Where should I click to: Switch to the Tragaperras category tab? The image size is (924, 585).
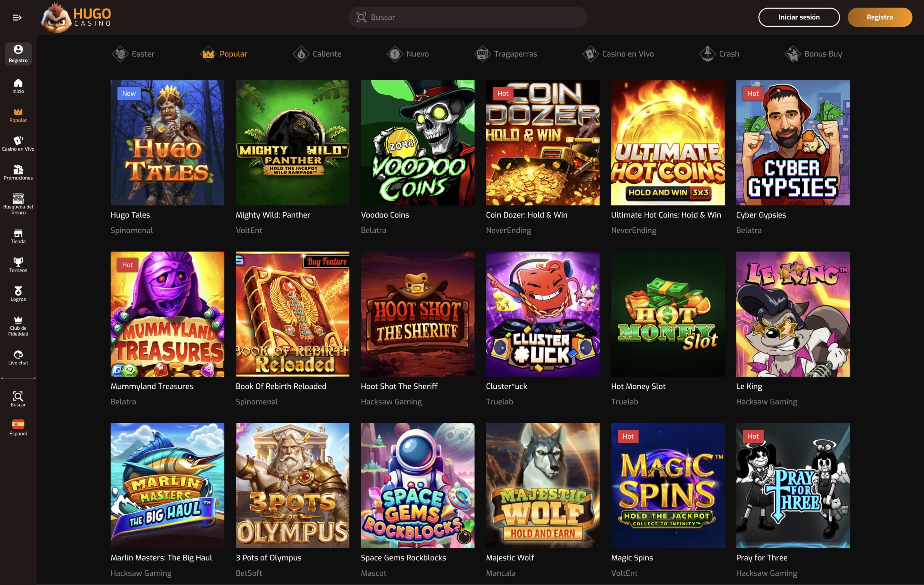coord(506,54)
